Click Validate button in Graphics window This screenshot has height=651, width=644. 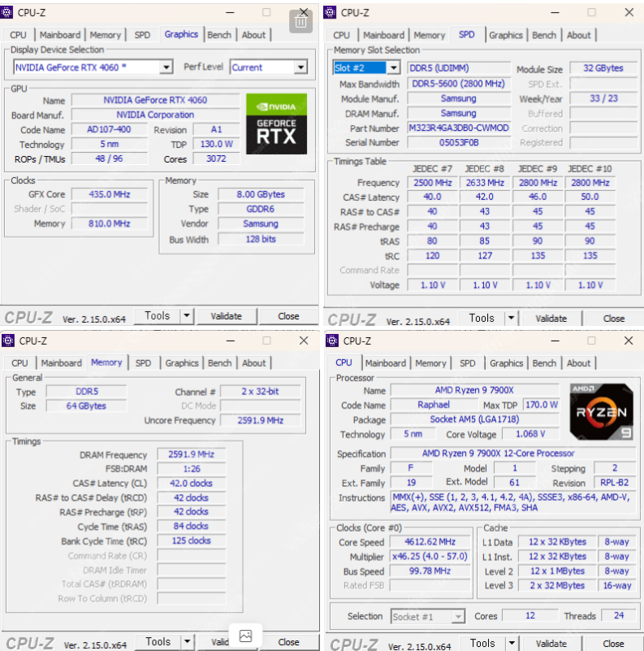pos(226,316)
